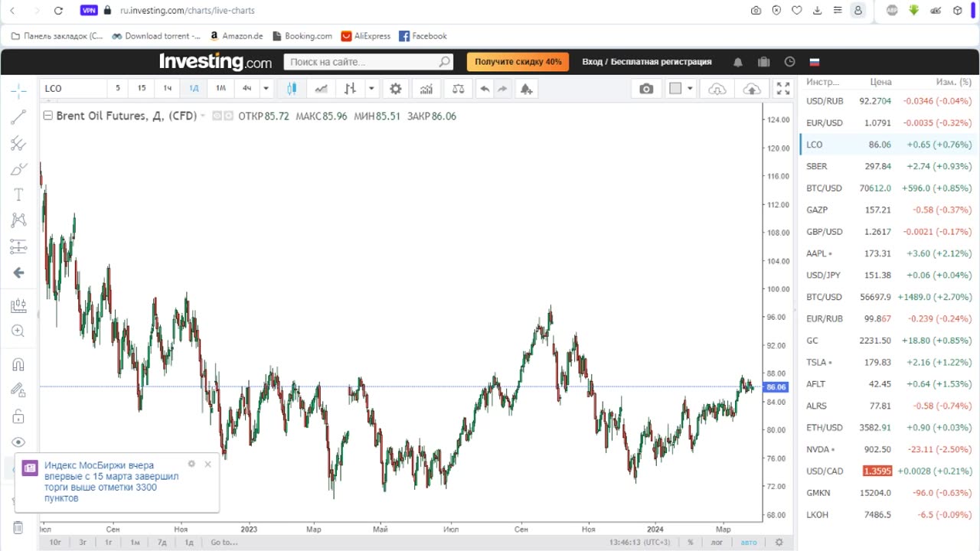980x551 pixels.
Task: Click the site search field
Action: click(368, 62)
